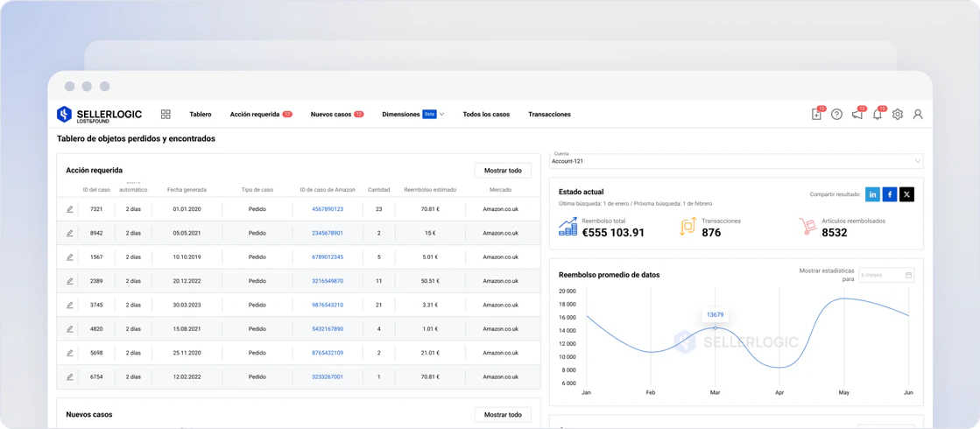Select the refund amount 3.31 €
Screen dimensions: 980x429
point(430,305)
